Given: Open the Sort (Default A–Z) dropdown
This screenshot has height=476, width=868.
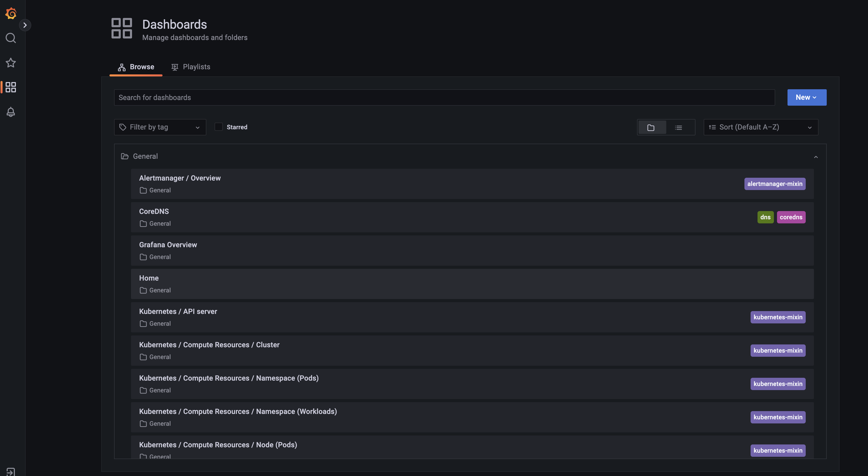Looking at the screenshot, I should 761,127.
